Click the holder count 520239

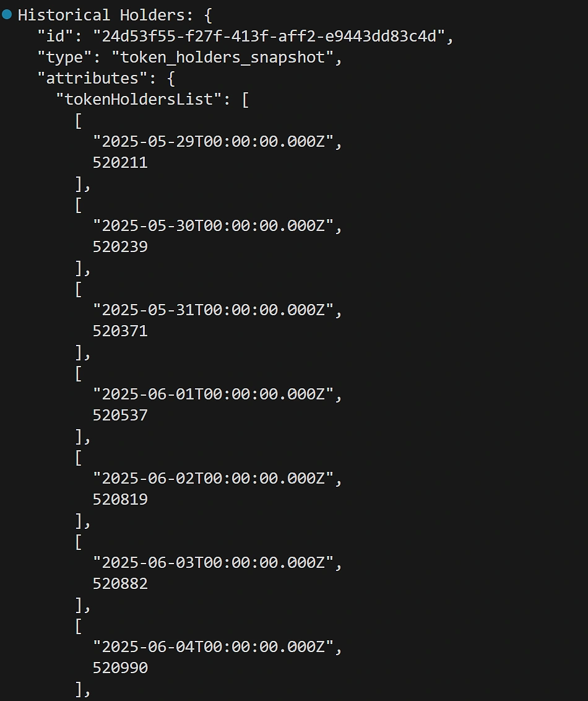120,246
